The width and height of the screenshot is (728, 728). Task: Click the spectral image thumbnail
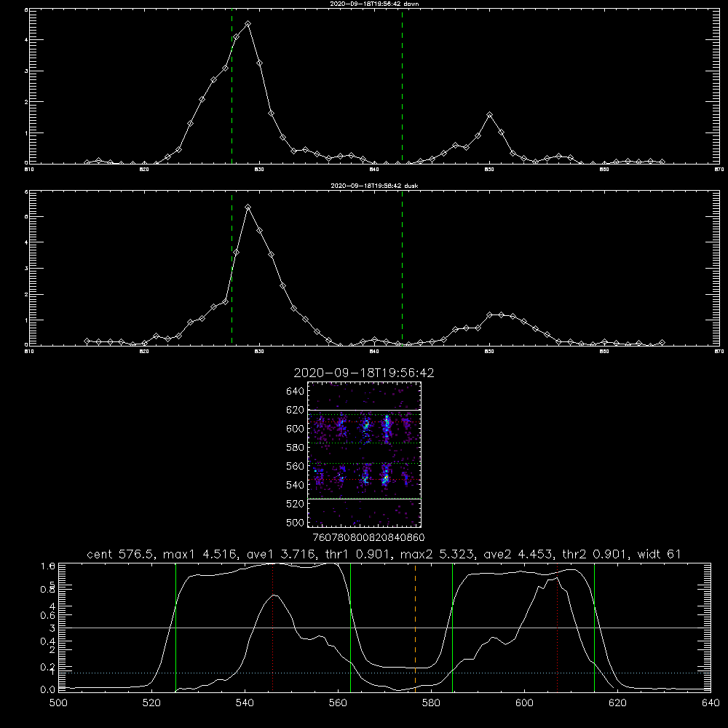[x=365, y=454]
